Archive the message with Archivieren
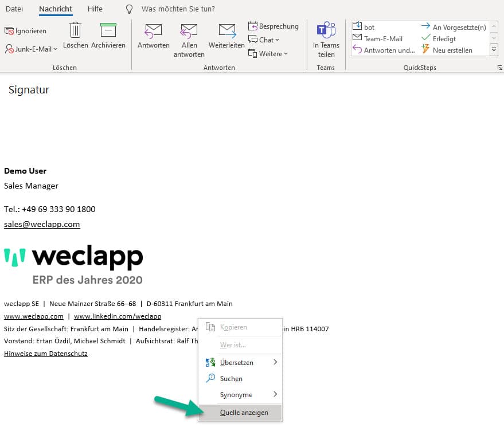This screenshot has height=447, width=504. tap(108, 36)
